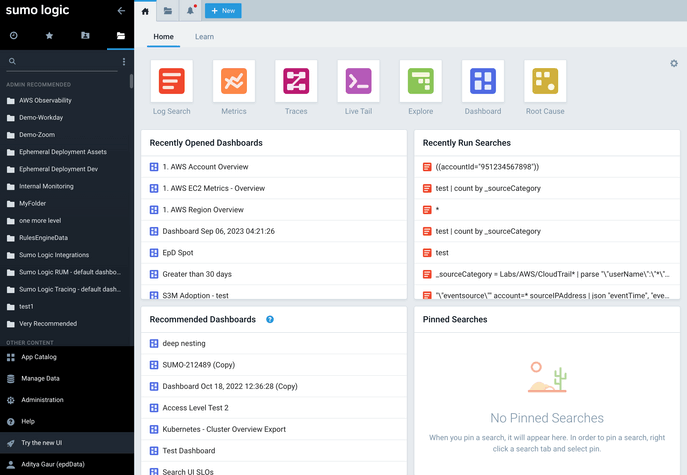
Task: Click the Recommended Dashboards help icon
Action: point(270,319)
